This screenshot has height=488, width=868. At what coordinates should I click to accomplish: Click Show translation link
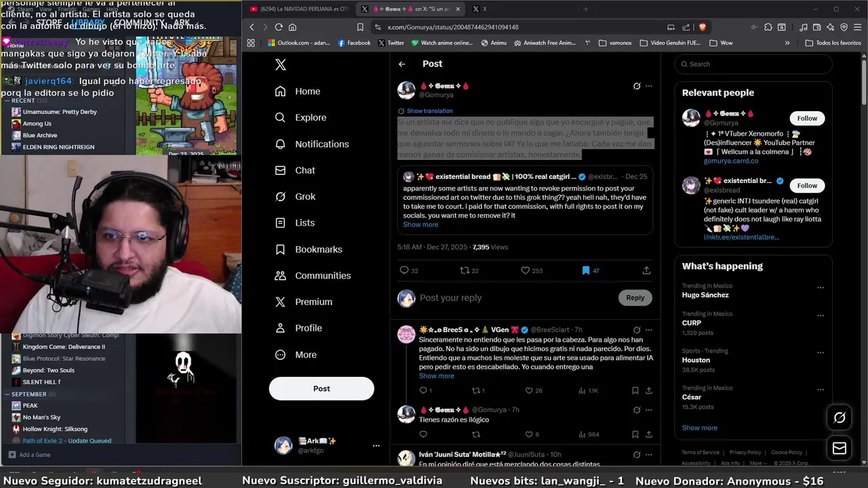coord(430,110)
